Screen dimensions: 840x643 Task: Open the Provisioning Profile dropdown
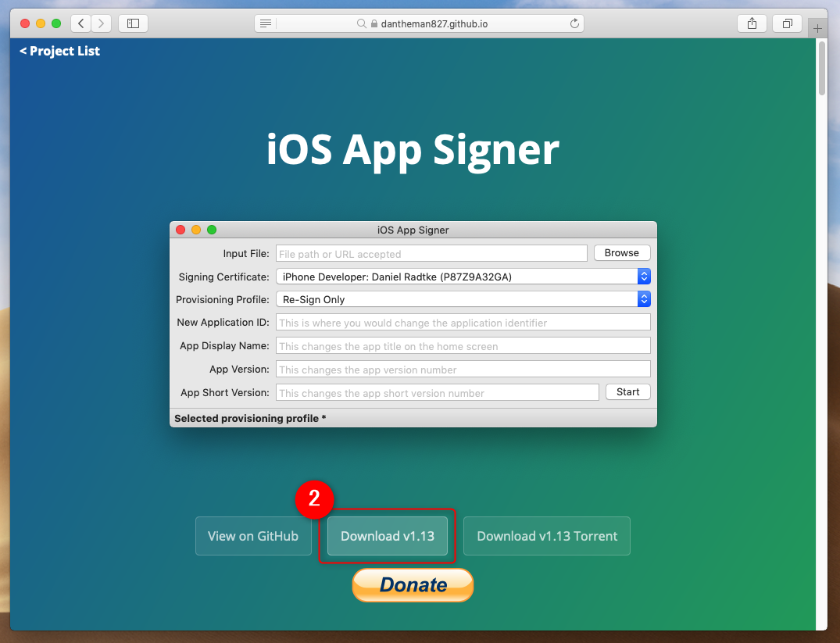(x=463, y=299)
